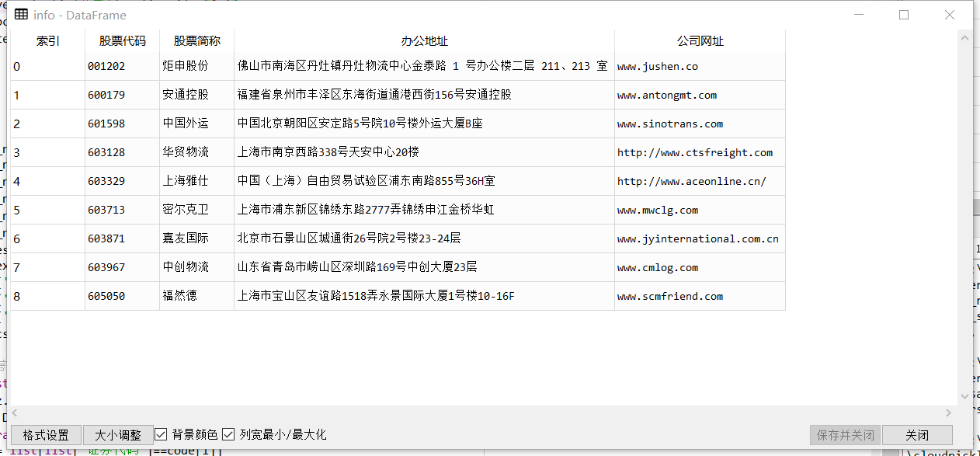Select the 密尔克卫 cell
Image resolution: width=980 pixels, height=456 pixels.
(197, 211)
